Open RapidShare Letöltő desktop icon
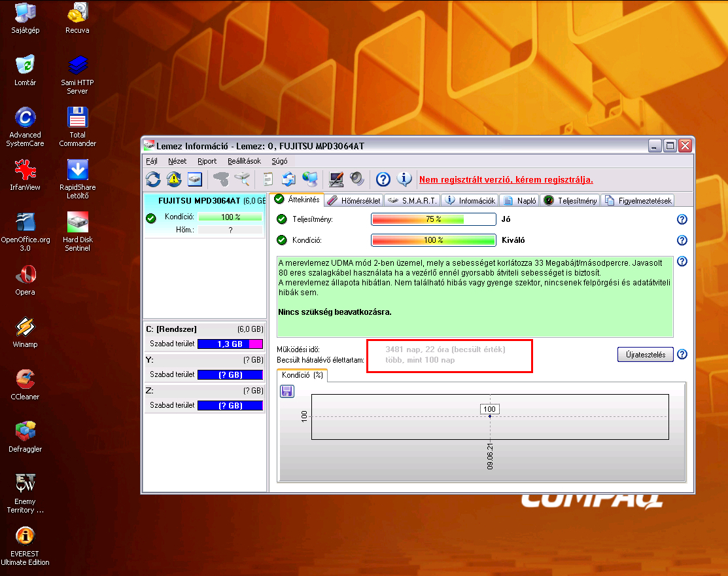Screen dimensions: 728x576 [x=78, y=179]
